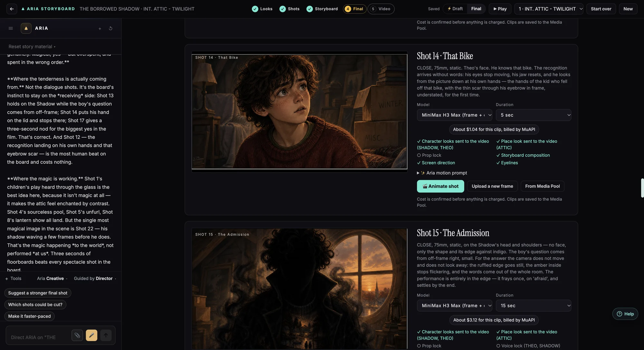
Task: Click the Play button in top bar
Action: point(500,9)
